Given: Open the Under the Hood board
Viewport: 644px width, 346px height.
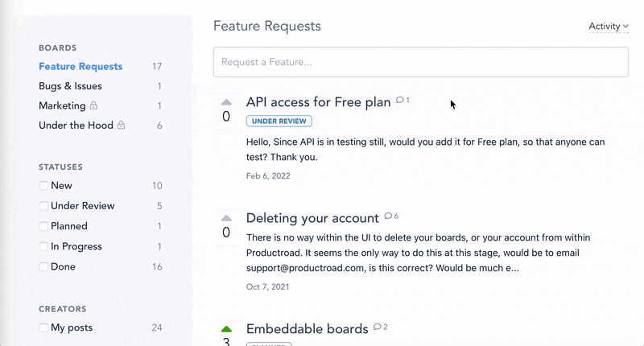Looking at the screenshot, I should click(x=76, y=126).
